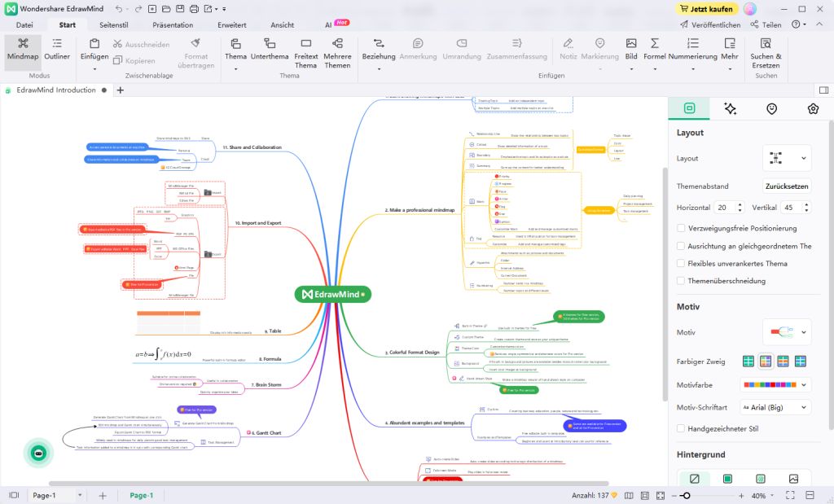Click the Jetzt kaufen button
The width and height of the screenshot is (834, 504).
[706, 9]
